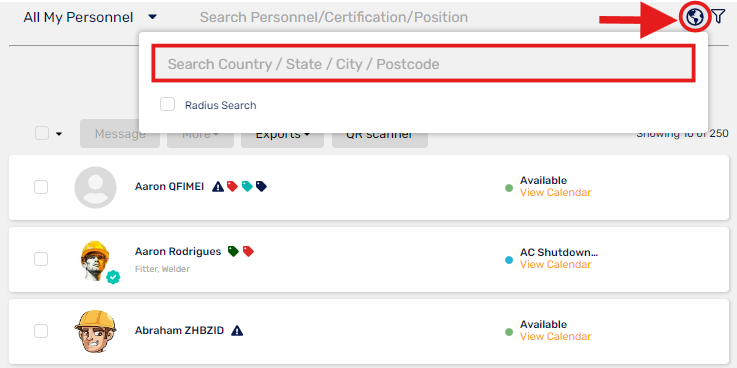Open the All My Personnel dropdown
Screen dimensions: 737x368
90,17
